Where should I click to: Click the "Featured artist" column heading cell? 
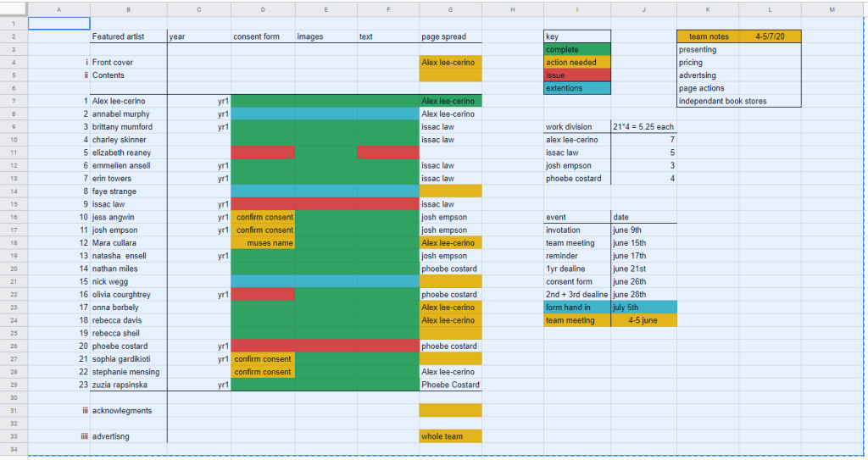128,37
